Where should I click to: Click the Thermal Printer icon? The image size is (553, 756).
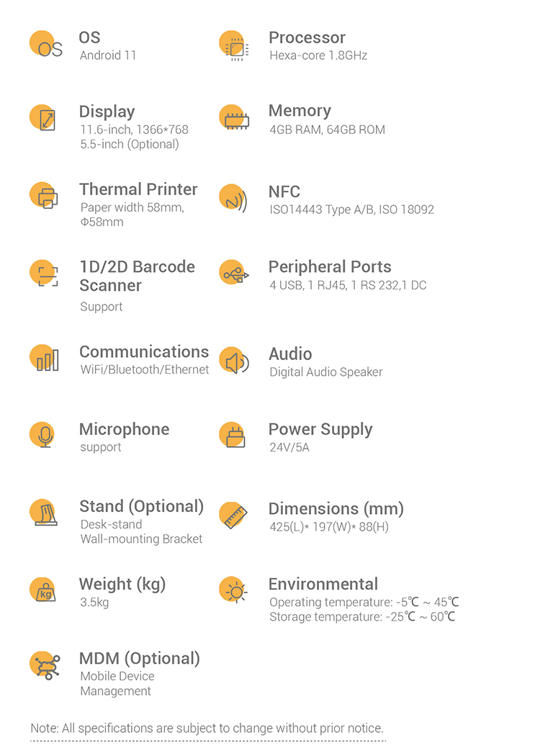(x=44, y=195)
